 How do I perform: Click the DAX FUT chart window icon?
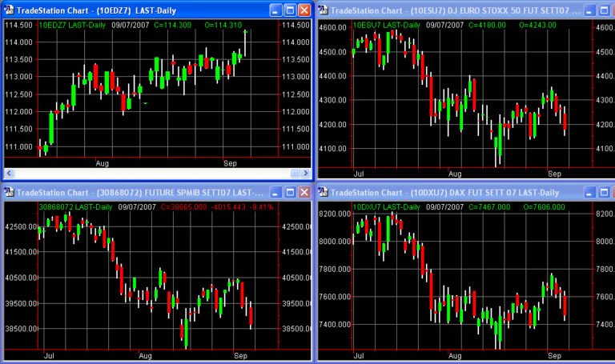click(x=324, y=192)
